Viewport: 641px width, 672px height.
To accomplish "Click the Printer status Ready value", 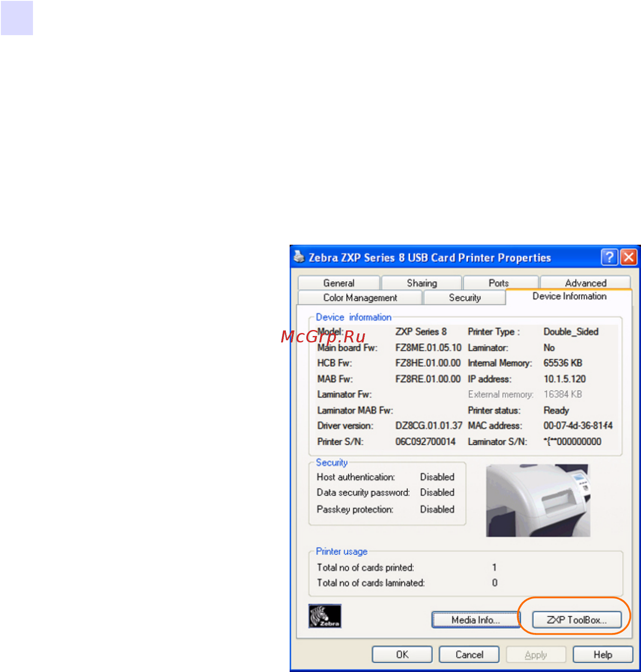I will pos(556,410).
